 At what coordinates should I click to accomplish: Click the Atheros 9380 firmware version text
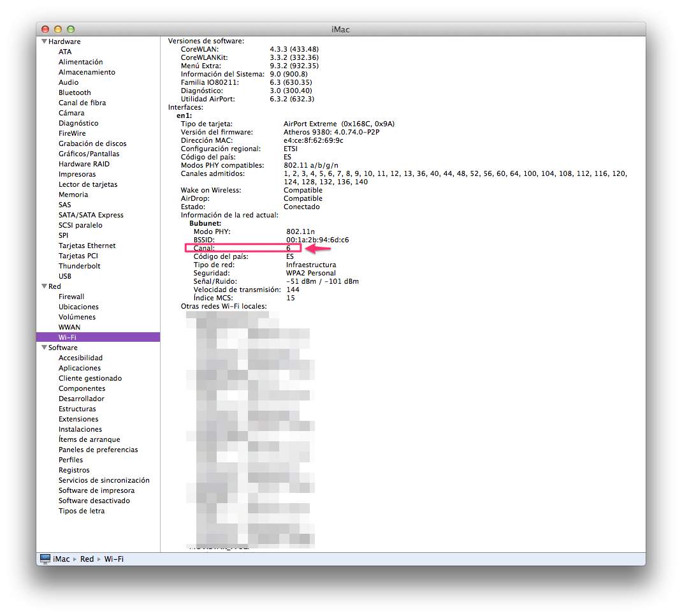(331, 132)
